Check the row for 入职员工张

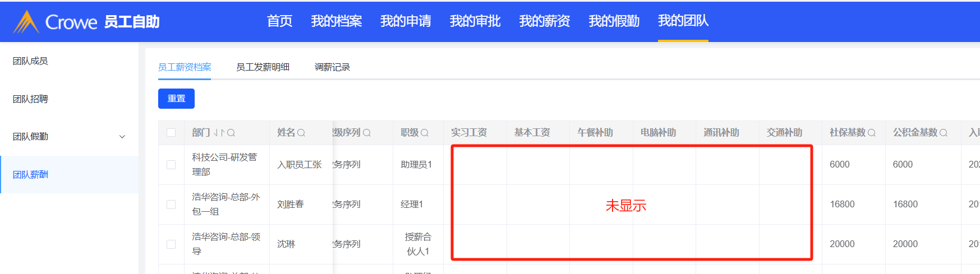pyautogui.click(x=171, y=165)
